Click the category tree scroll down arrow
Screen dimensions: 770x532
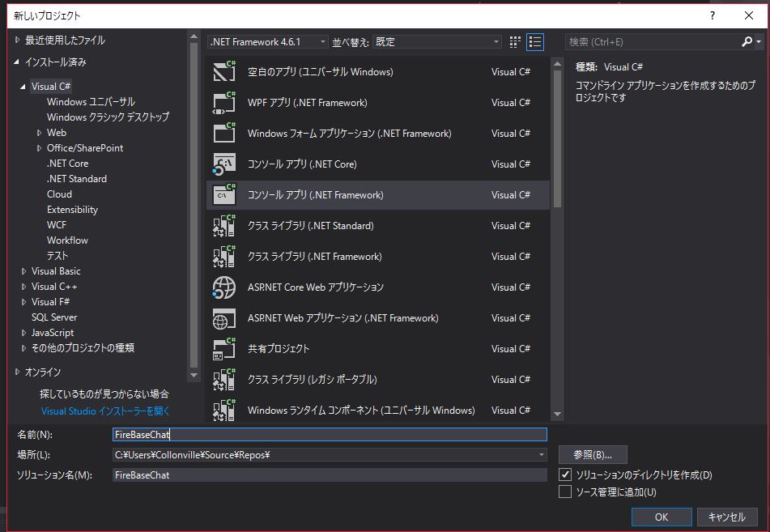(x=194, y=375)
